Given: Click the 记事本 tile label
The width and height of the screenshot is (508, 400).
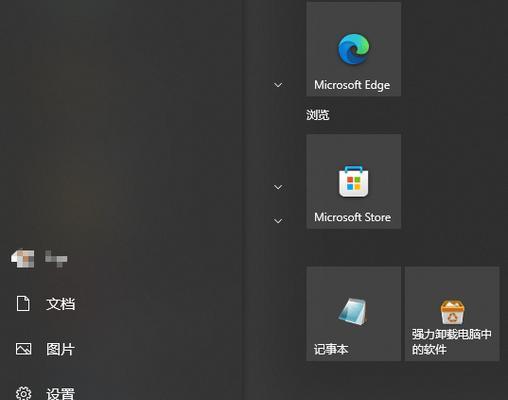Looking at the screenshot, I should [331, 349].
